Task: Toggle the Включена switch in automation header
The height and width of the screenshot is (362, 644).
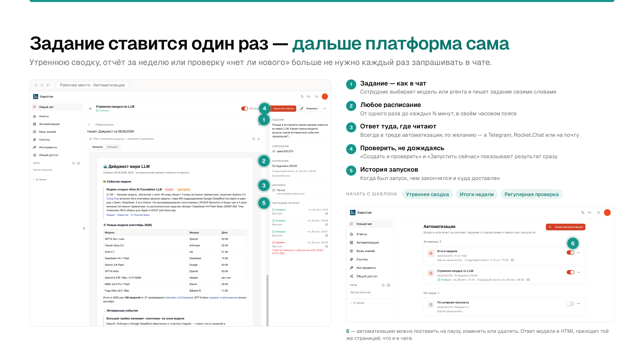Action: click(x=244, y=108)
